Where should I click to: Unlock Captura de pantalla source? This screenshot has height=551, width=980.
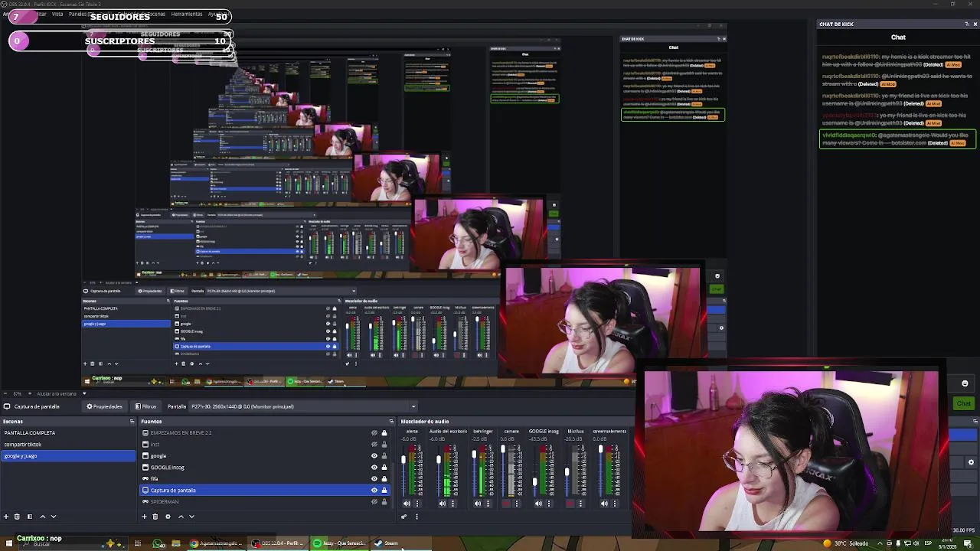(384, 491)
